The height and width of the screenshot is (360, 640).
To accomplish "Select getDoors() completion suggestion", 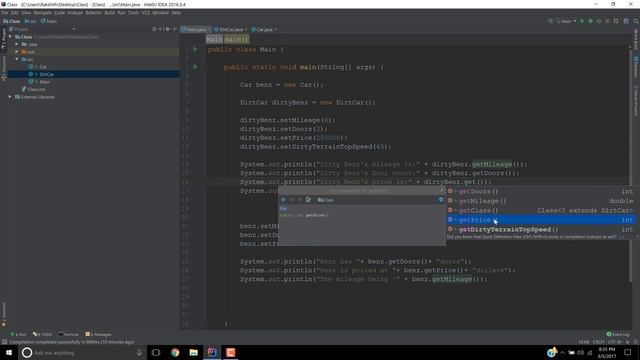I will tap(540, 191).
